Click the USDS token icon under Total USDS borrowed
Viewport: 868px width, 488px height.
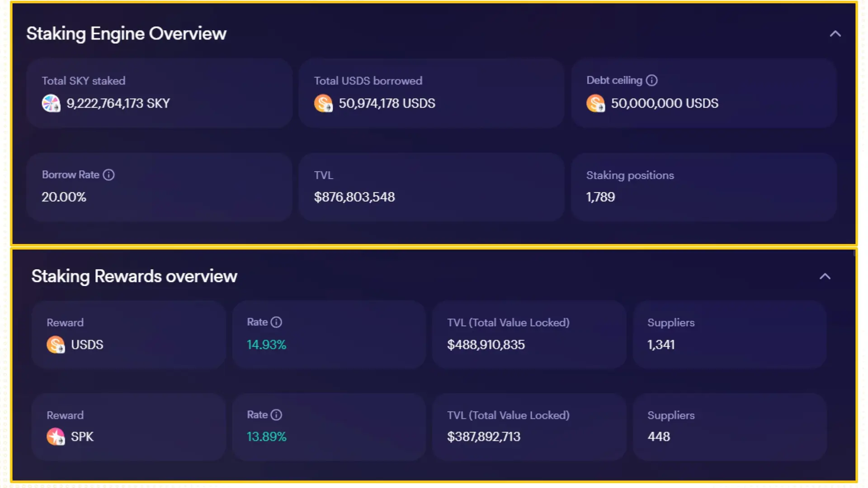(x=323, y=103)
